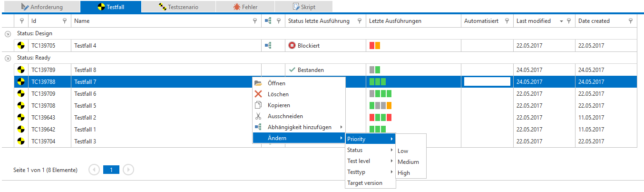Select High priority in submenu
Screen dimensions: 644x192
tap(404, 173)
